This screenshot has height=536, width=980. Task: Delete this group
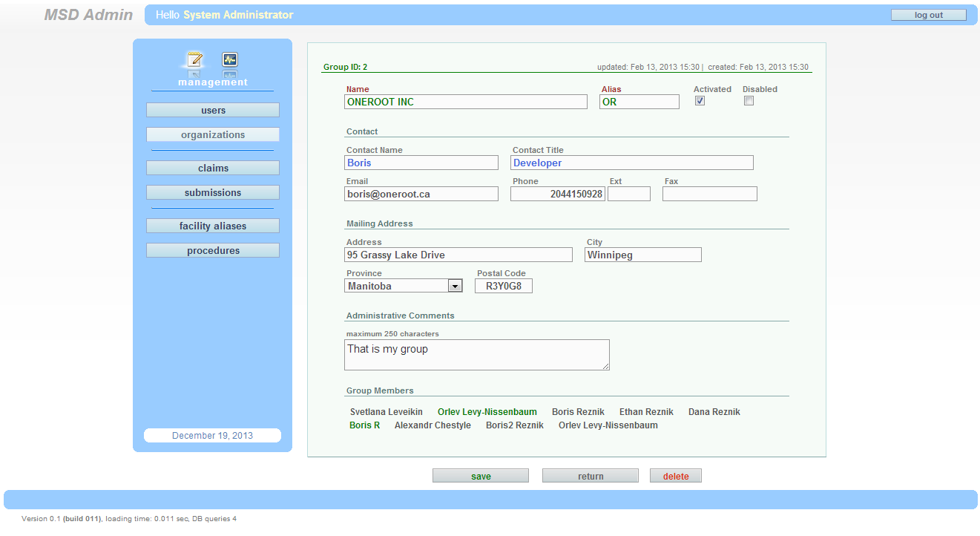(676, 476)
